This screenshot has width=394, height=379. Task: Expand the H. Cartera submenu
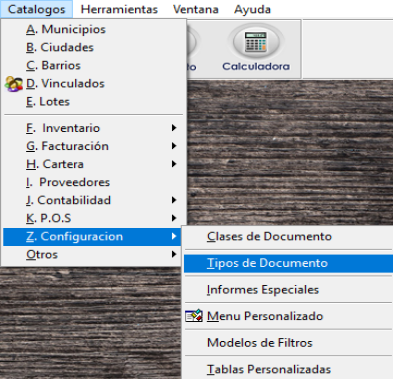pyautogui.click(x=93, y=164)
